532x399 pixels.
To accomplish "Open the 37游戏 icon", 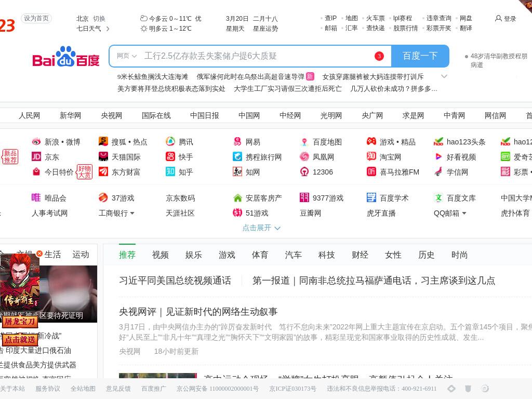I will (x=103, y=197).
